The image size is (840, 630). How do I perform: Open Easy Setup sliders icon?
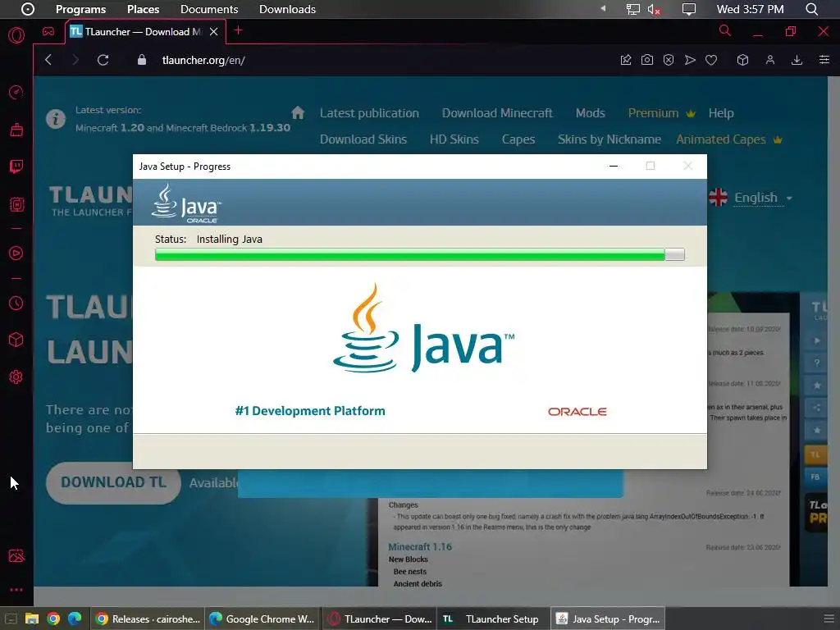(x=824, y=60)
